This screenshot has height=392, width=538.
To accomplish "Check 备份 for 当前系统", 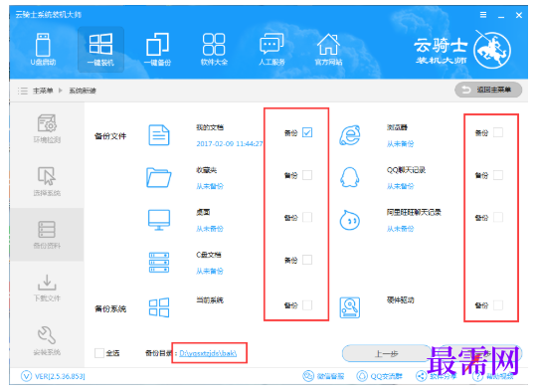I will click(x=307, y=305).
